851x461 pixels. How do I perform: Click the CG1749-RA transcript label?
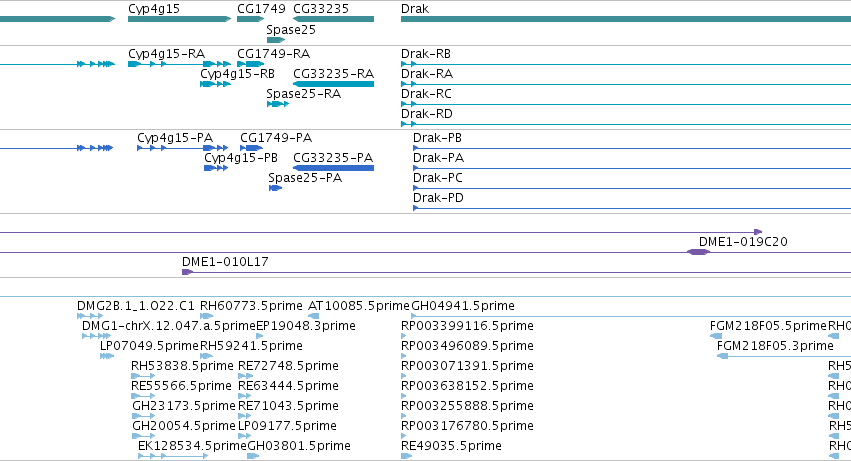274,54
